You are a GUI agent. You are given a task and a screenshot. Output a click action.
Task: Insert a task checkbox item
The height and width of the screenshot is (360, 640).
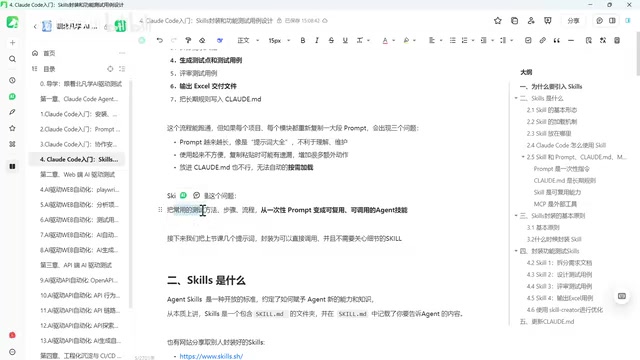528,40
